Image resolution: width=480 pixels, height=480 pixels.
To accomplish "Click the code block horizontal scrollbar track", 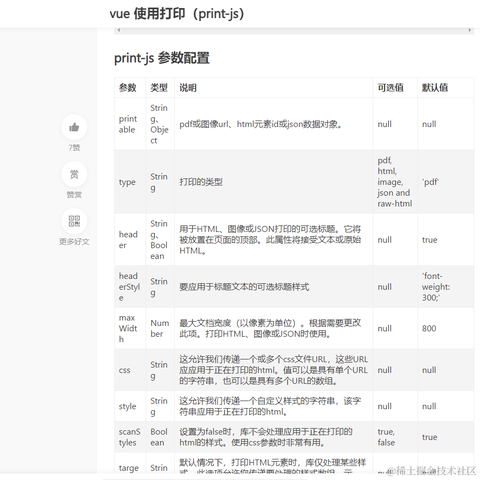I will click(x=294, y=30).
